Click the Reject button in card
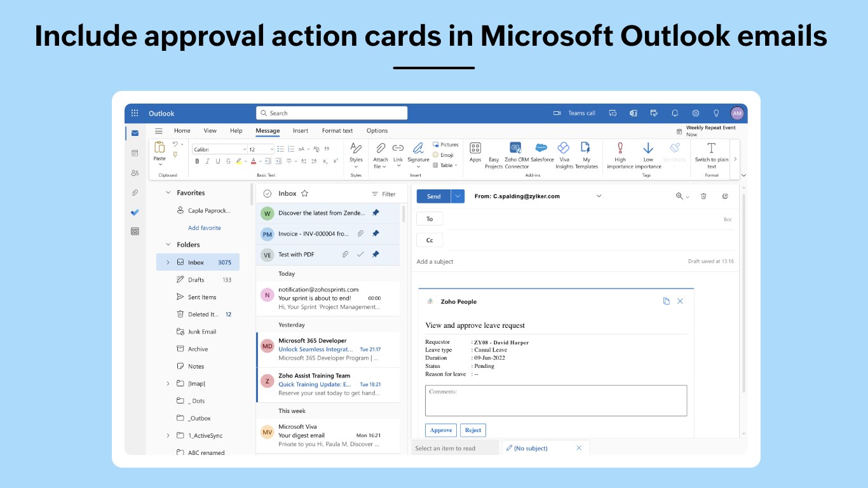868x488 pixels. point(473,430)
